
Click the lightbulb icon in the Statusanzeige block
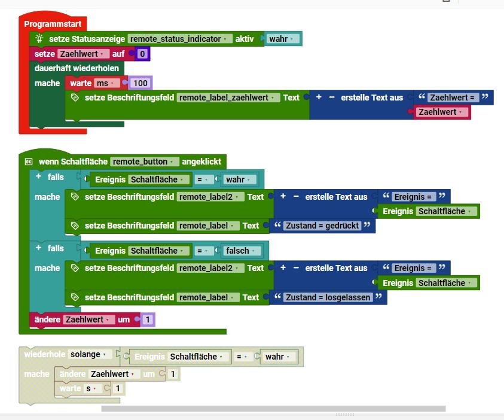coord(39,39)
